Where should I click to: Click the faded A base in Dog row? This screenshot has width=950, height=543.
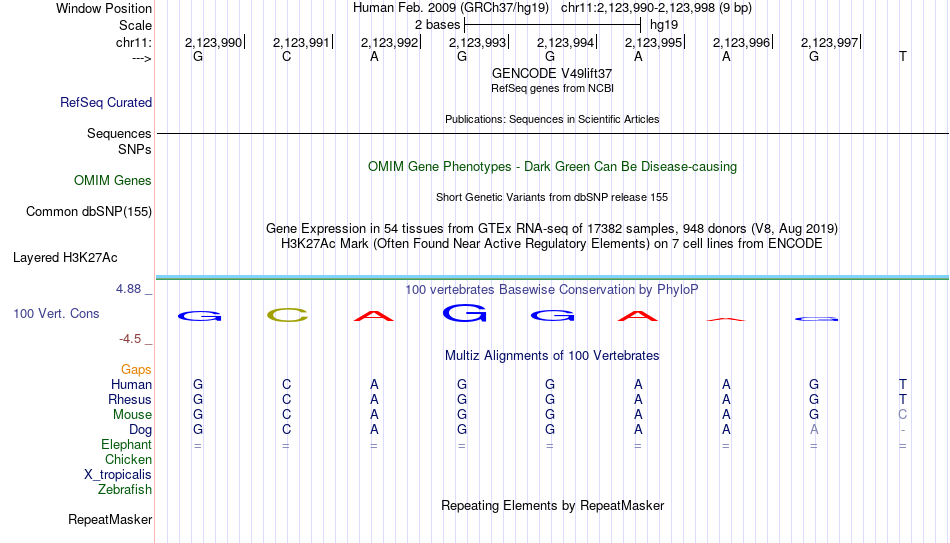pyautogui.click(x=814, y=430)
